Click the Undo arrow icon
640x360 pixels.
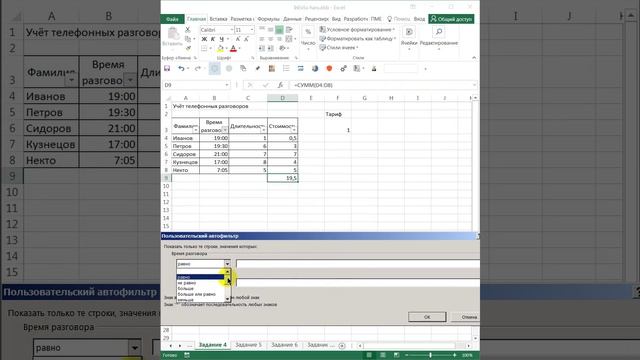(181, 69)
